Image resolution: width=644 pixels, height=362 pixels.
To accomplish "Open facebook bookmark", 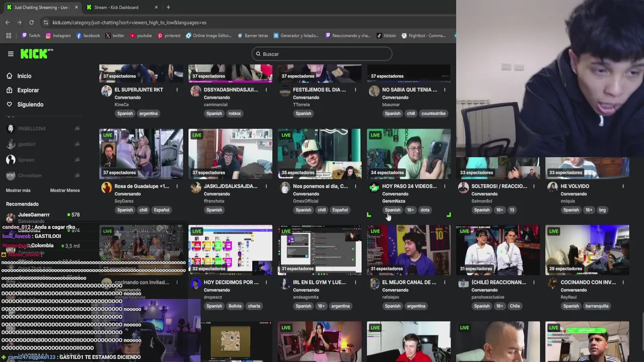I will [88, 36].
